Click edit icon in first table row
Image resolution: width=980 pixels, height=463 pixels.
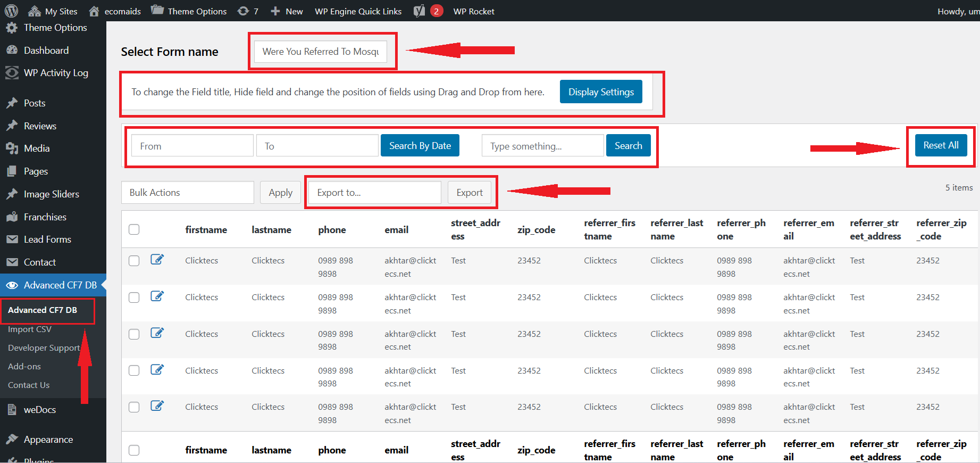(x=157, y=260)
